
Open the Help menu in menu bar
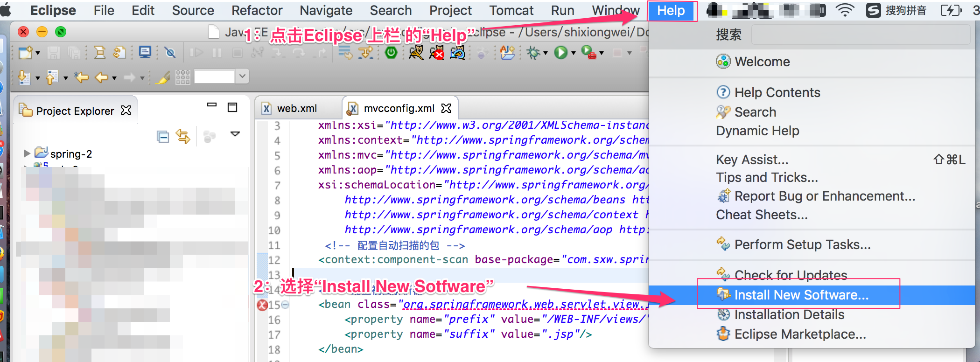click(671, 10)
